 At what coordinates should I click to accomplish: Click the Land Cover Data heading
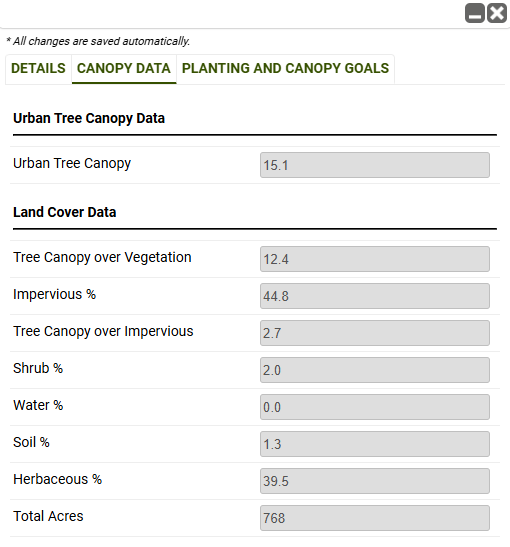(x=65, y=212)
